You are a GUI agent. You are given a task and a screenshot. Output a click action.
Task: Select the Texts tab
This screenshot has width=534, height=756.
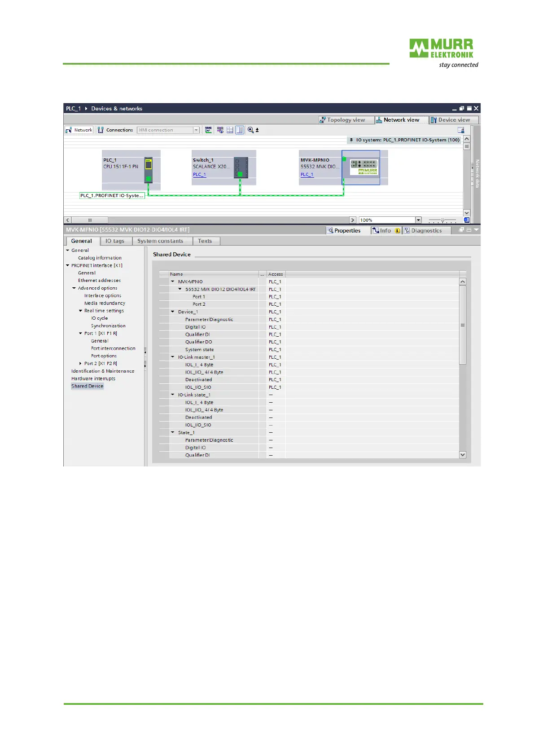coord(205,241)
